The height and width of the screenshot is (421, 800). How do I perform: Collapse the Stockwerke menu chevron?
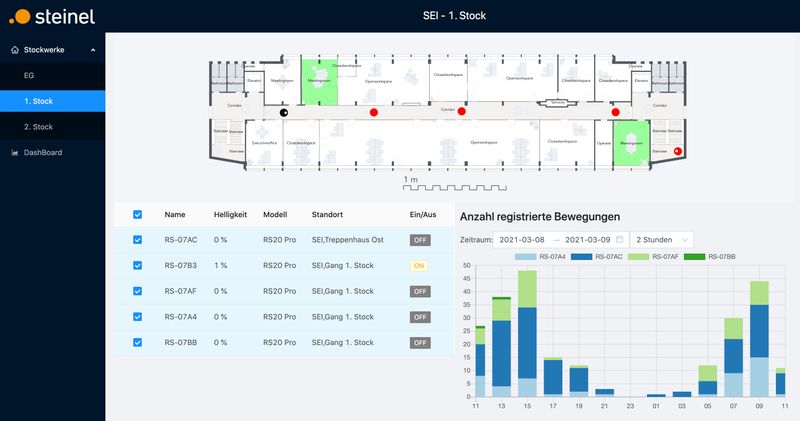coord(93,50)
